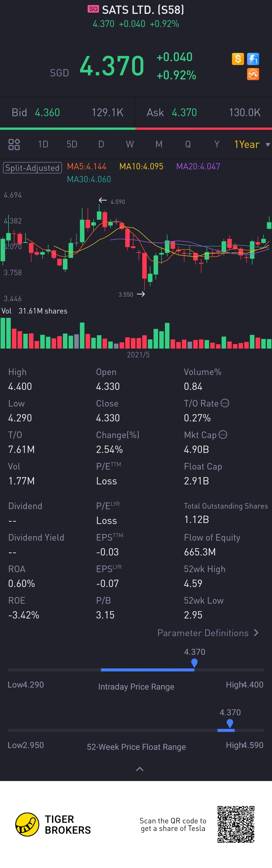Tap the 2021/5 date label
This screenshot has height=868, width=272.
138,355
